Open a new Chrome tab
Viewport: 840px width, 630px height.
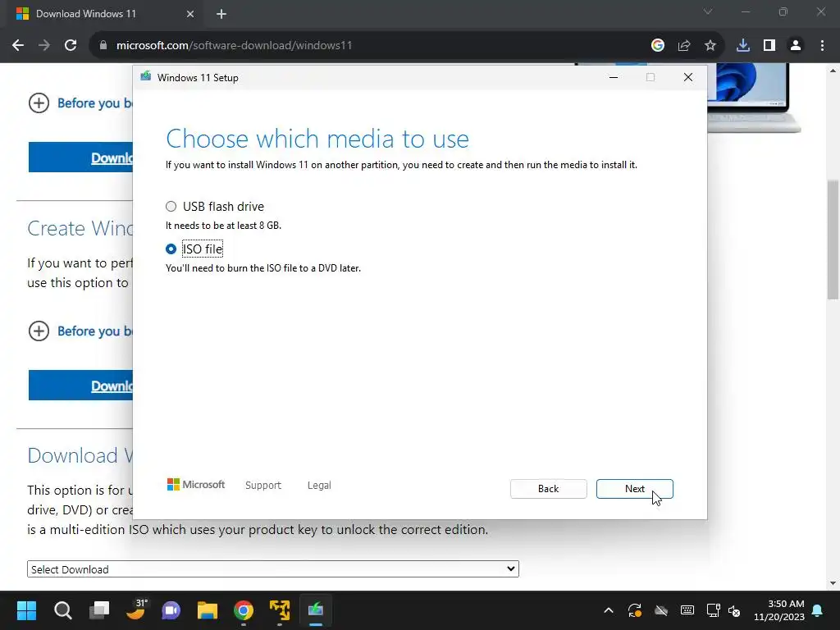(221, 14)
